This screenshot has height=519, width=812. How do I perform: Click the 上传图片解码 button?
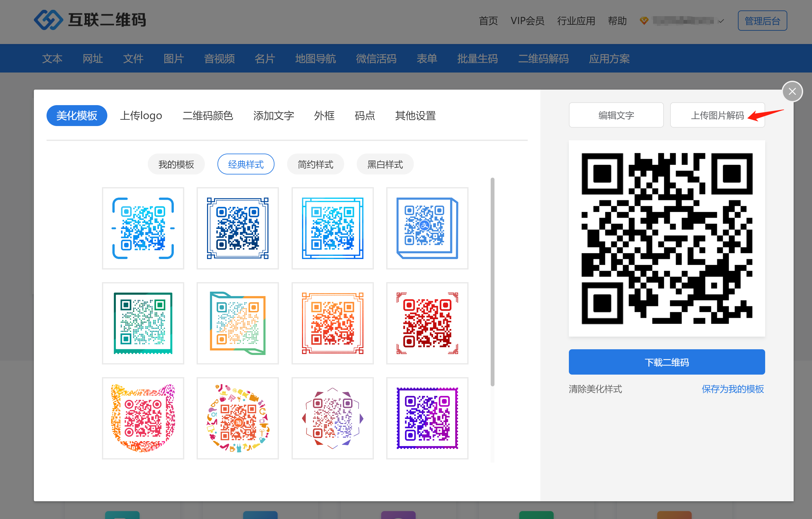[x=717, y=115]
